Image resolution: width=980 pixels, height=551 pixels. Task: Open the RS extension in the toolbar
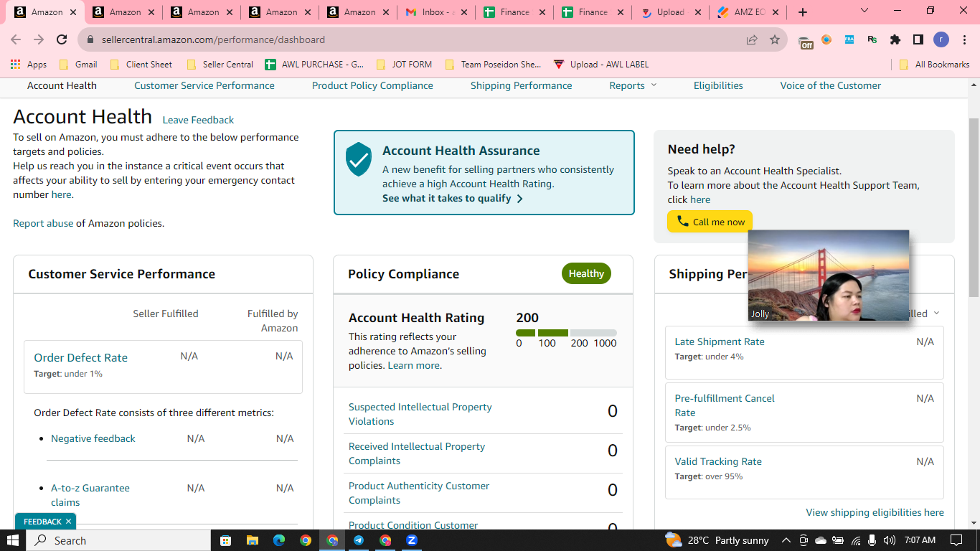click(x=872, y=39)
